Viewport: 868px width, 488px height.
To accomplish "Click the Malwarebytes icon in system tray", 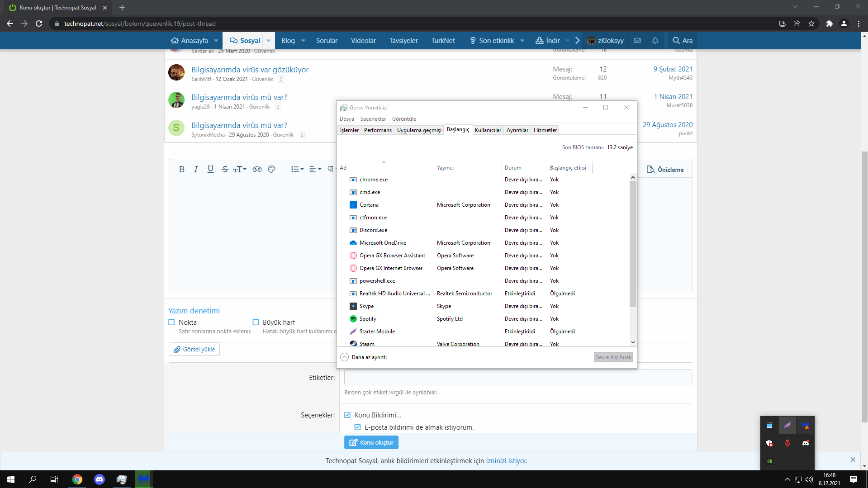I will click(x=806, y=425).
